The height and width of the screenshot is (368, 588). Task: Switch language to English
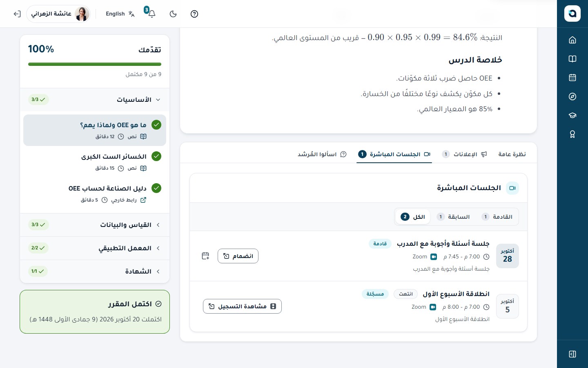tap(120, 14)
